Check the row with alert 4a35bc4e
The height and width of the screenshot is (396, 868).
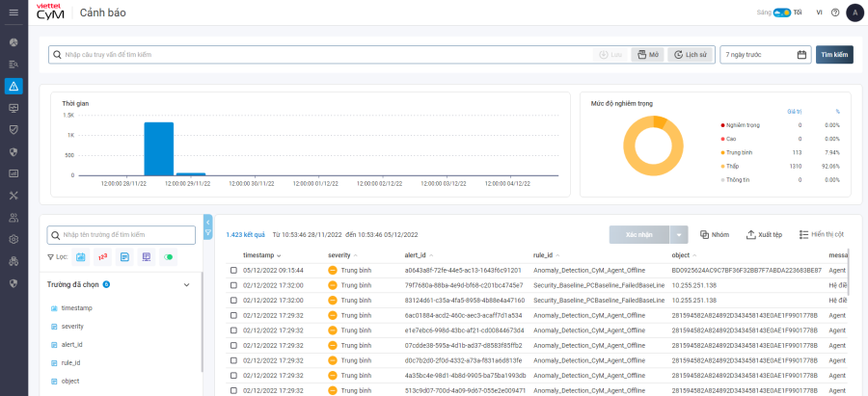coord(233,376)
